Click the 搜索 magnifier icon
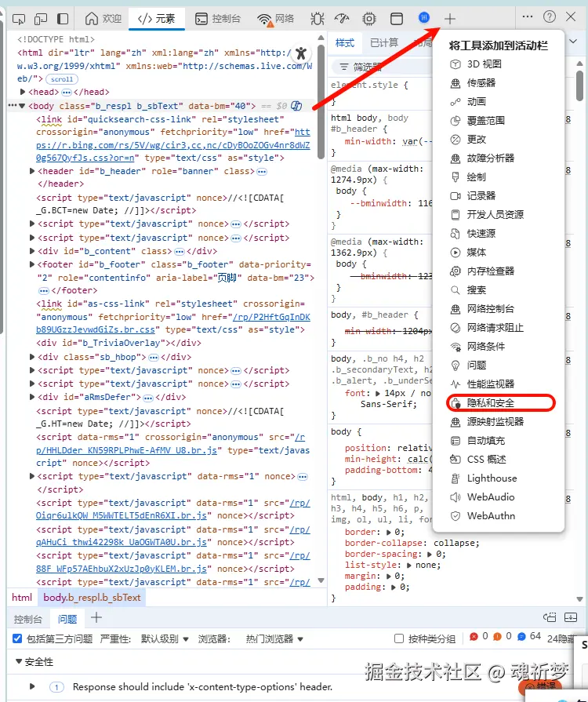This screenshot has height=702, width=588. click(455, 289)
